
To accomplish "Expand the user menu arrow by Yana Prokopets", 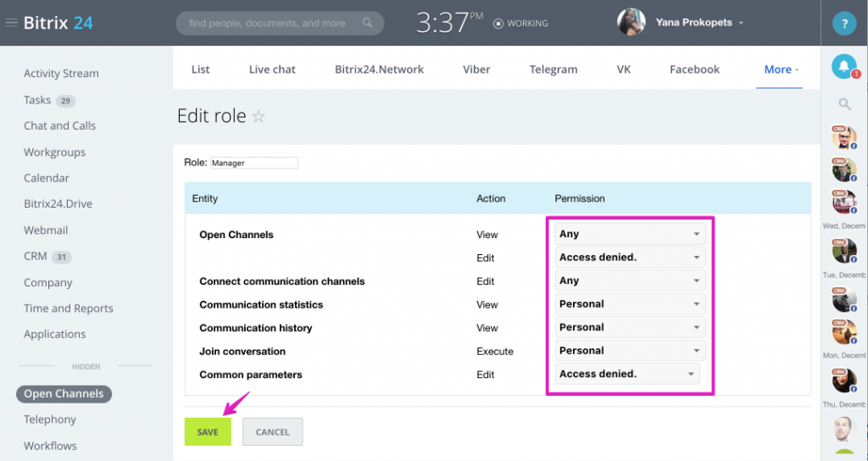I will tap(741, 23).
